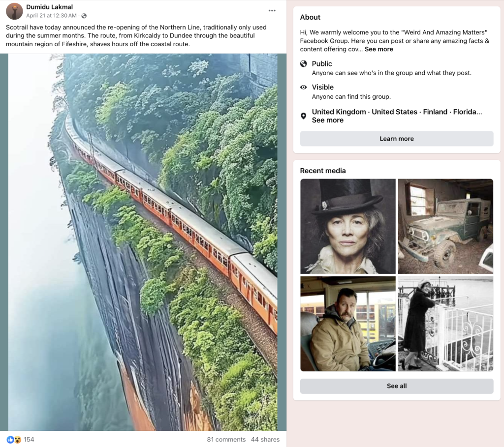Click the Wow reaction emoji icon
This screenshot has height=447, width=504.
point(17,439)
